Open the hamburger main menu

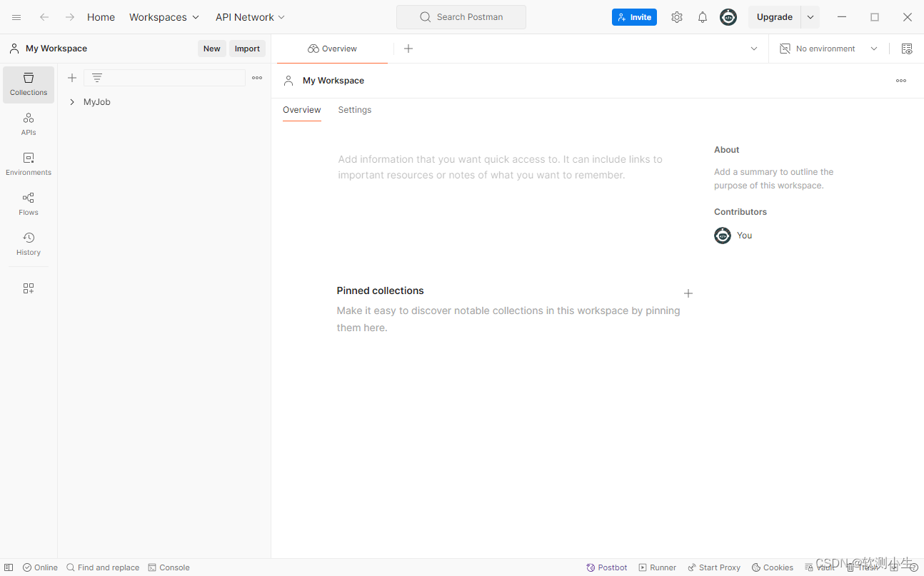click(16, 17)
